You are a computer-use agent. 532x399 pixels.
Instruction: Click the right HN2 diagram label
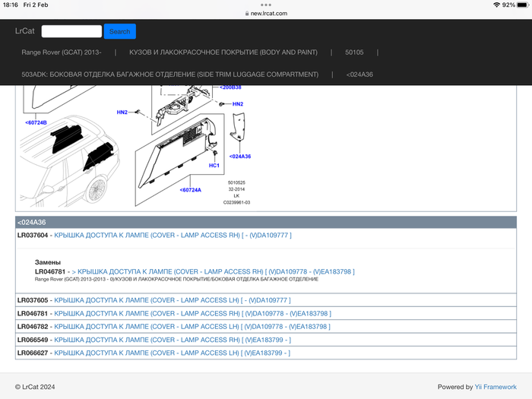(238, 104)
